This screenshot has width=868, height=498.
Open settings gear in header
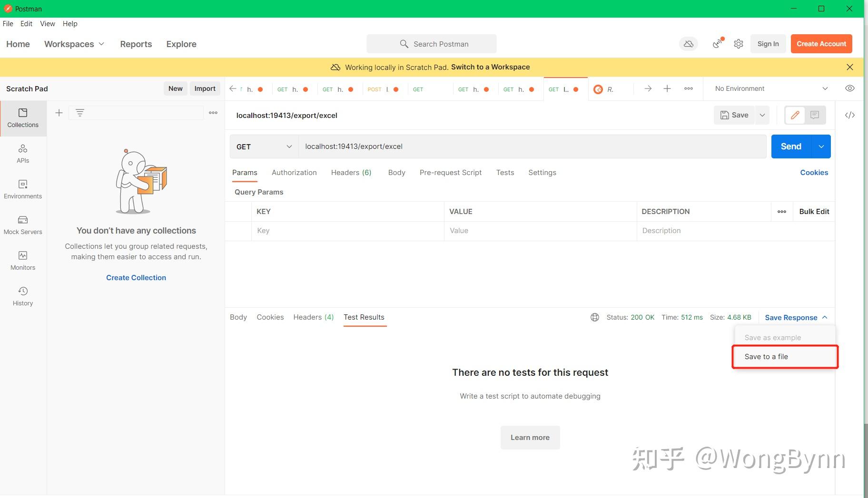click(x=739, y=44)
